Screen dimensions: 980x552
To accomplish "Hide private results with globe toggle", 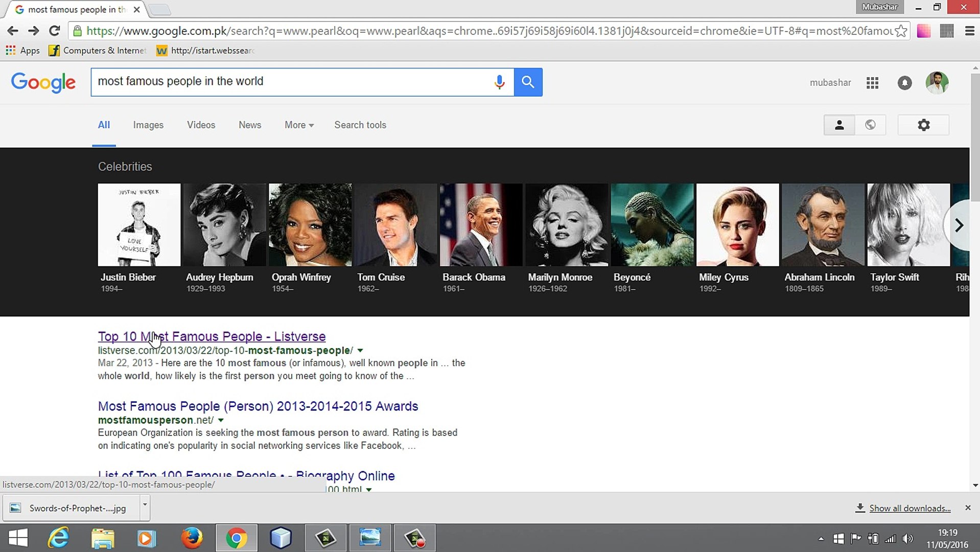I will point(870,125).
